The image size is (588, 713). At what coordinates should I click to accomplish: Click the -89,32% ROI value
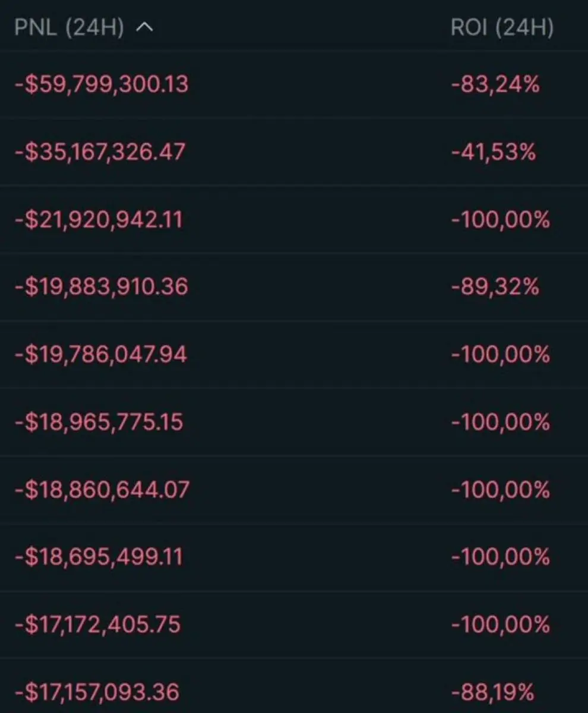[495, 287]
